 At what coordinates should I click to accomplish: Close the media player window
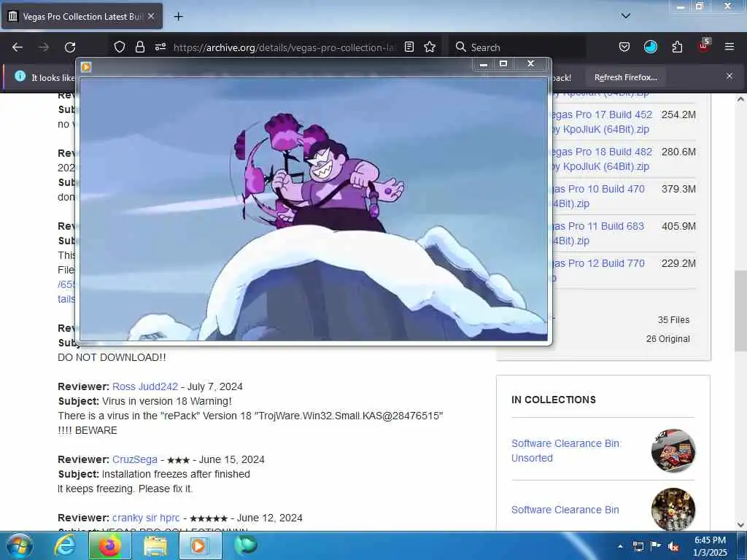[531, 64]
